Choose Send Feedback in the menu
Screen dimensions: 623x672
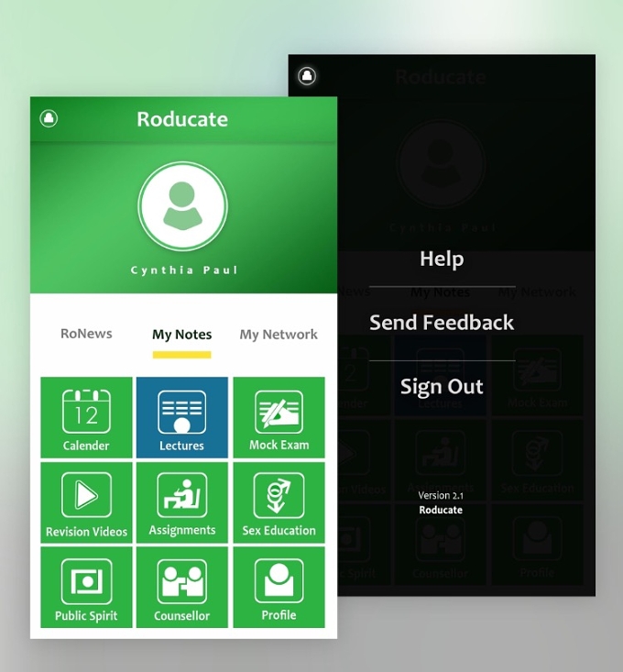pos(442,323)
